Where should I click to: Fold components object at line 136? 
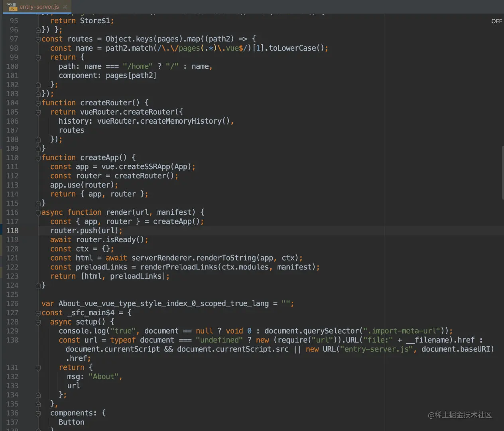coord(38,413)
